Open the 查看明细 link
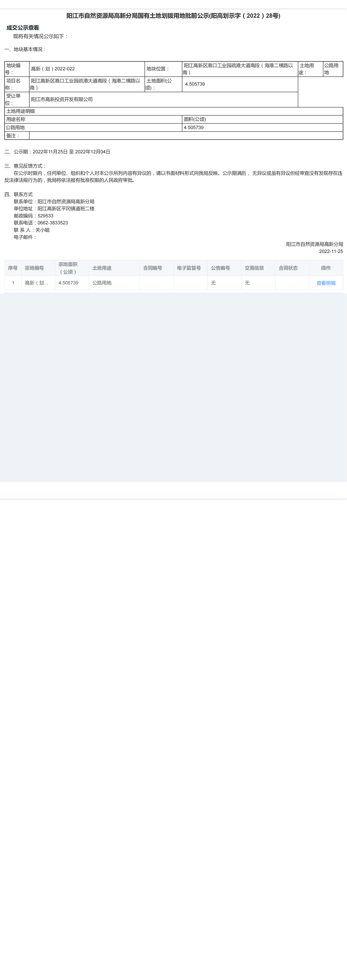This screenshot has height=980, width=347. (326, 283)
